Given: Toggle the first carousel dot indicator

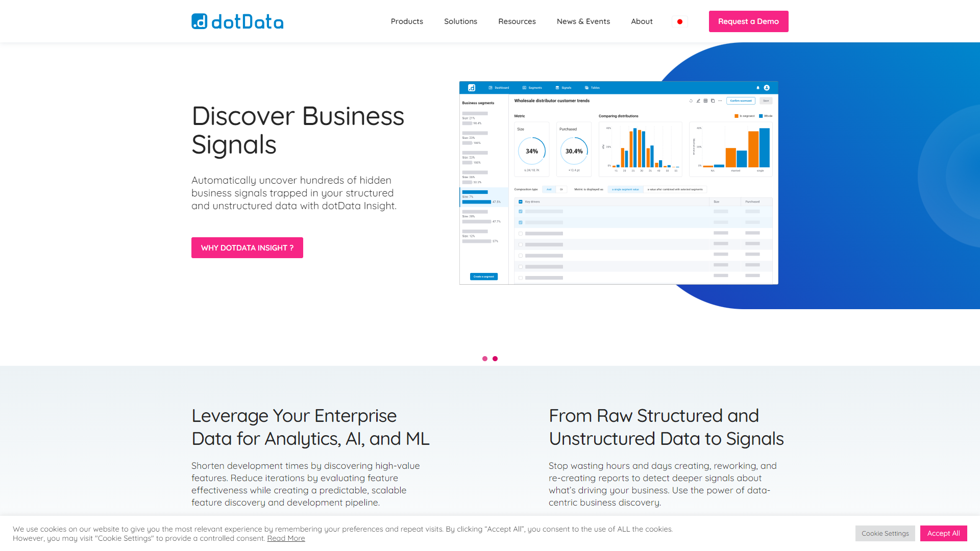Looking at the screenshot, I should (x=485, y=359).
